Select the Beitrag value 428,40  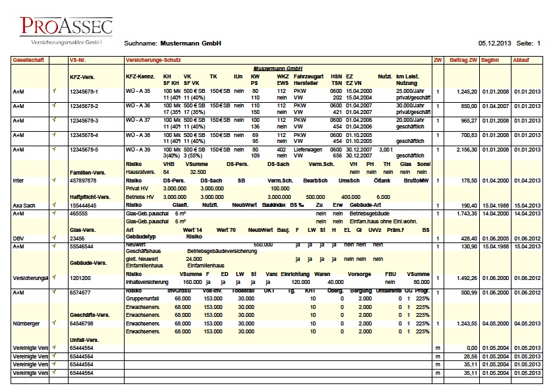point(469,238)
